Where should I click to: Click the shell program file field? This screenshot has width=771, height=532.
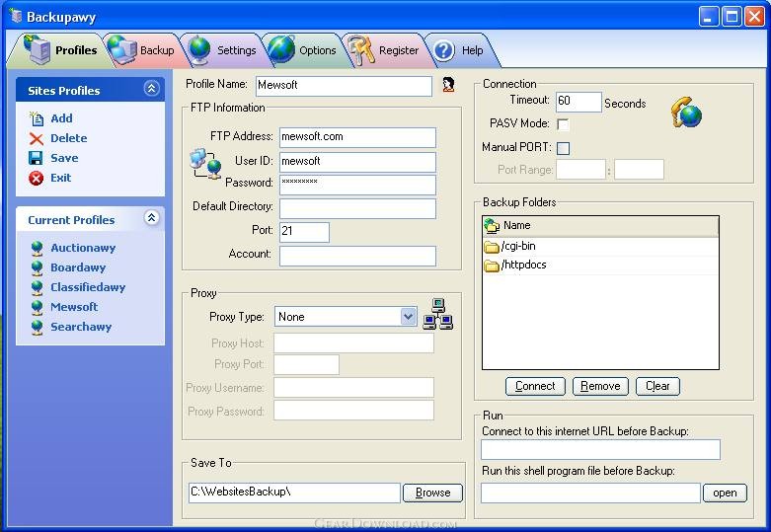(x=590, y=493)
